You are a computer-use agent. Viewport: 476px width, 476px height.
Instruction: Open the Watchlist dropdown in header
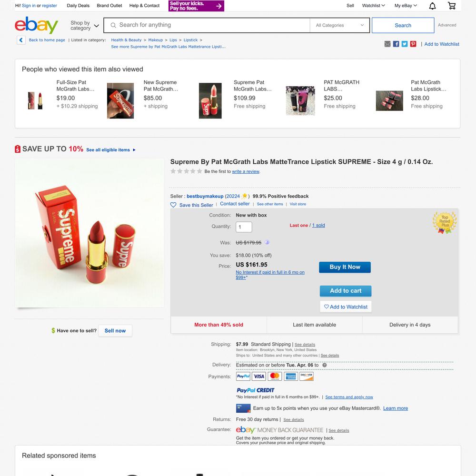(x=373, y=5)
